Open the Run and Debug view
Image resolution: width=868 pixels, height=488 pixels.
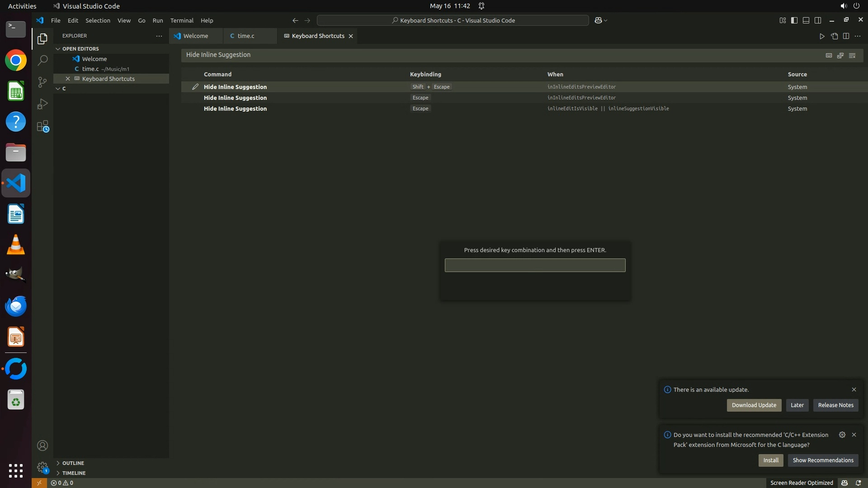pyautogui.click(x=42, y=104)
